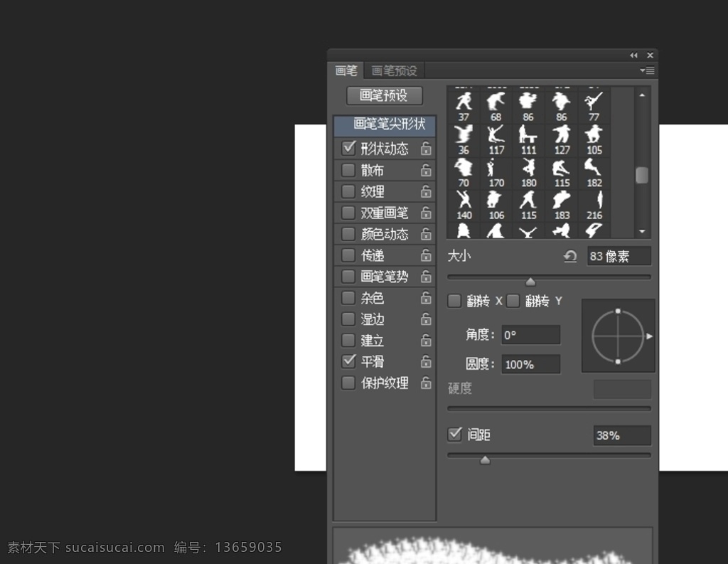Click the 38% spacing field
The width and height of the screenshot is (728, 564).
(622, 435)
